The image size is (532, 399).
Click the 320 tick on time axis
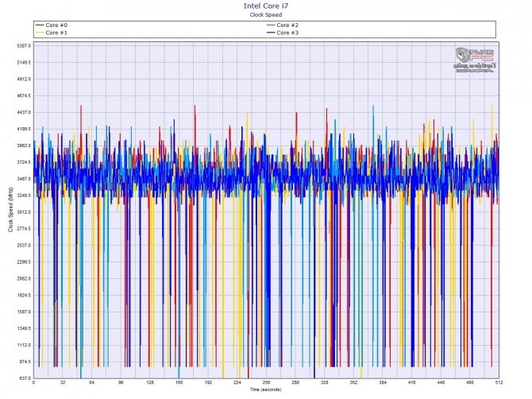pyautogui.click(x=324, y=382)
